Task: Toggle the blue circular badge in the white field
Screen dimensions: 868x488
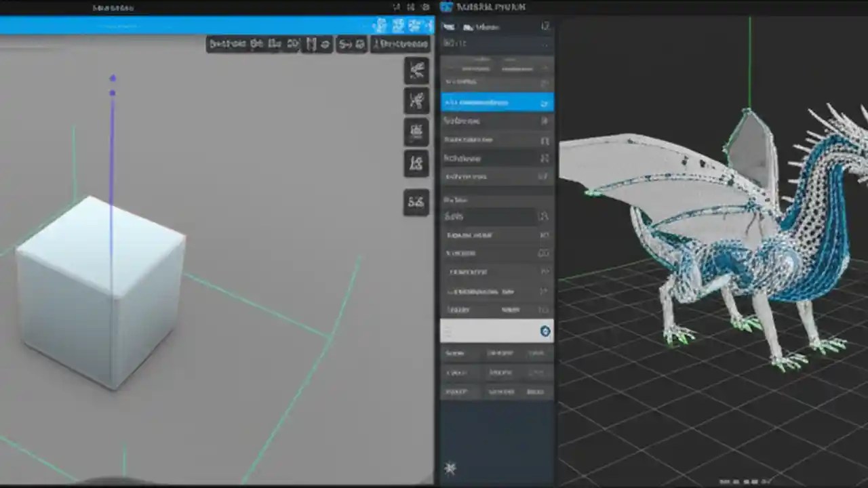Action: [x=545, y=331]
